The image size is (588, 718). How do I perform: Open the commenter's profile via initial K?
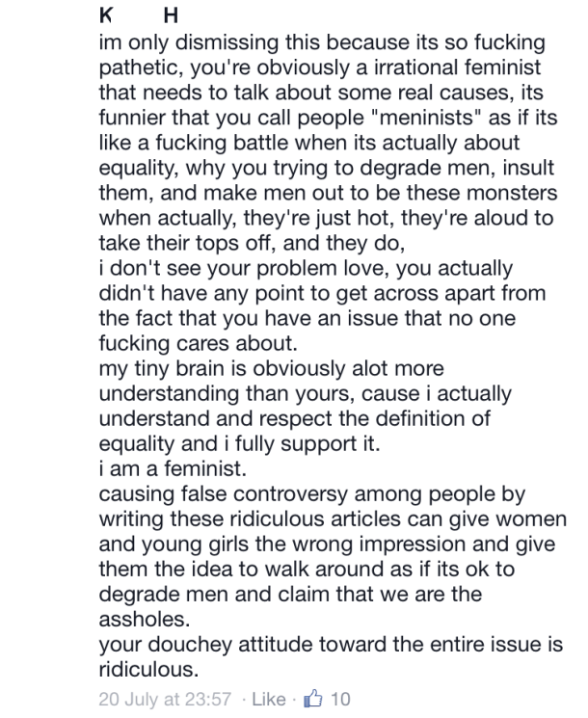click(105, 15)
